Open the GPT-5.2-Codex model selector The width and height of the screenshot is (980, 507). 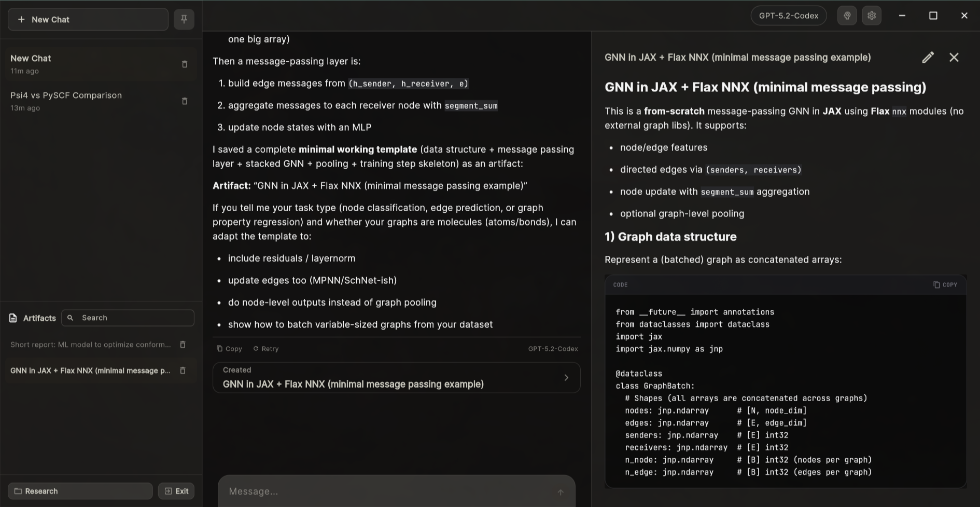788,16
